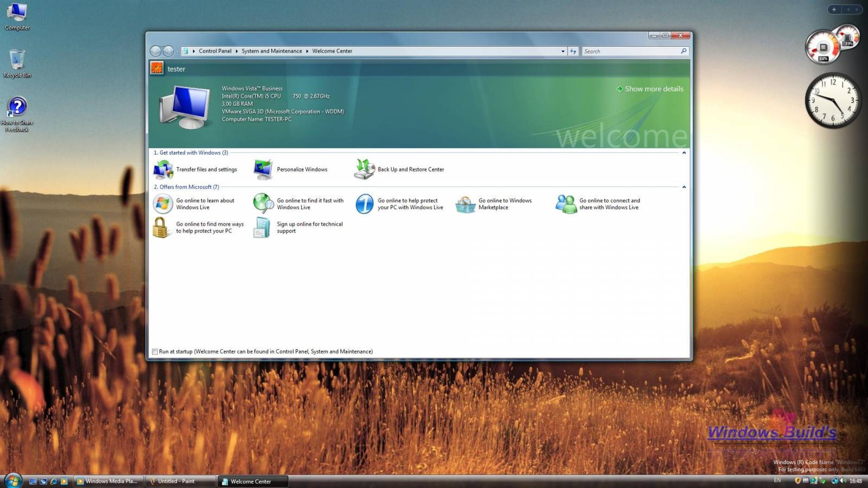Click the Control Panel breadcrumb
The image size is (868, 488).
pos(215,51)
